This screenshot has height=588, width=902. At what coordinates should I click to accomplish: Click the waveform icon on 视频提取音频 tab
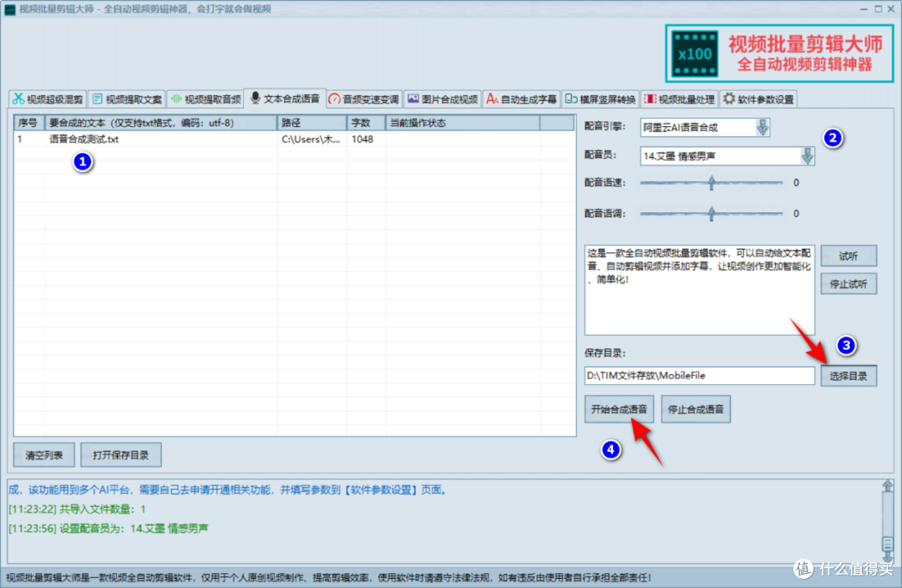coord(176,99)
